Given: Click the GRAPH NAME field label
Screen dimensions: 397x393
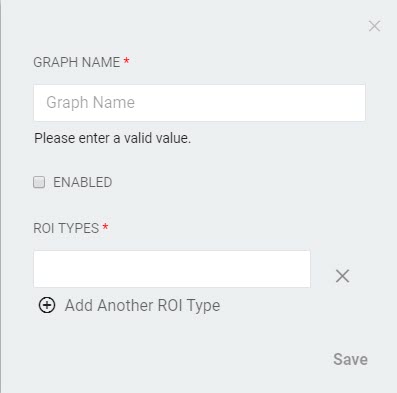Looking at the screenshot, I should click(x=77, y=62).
